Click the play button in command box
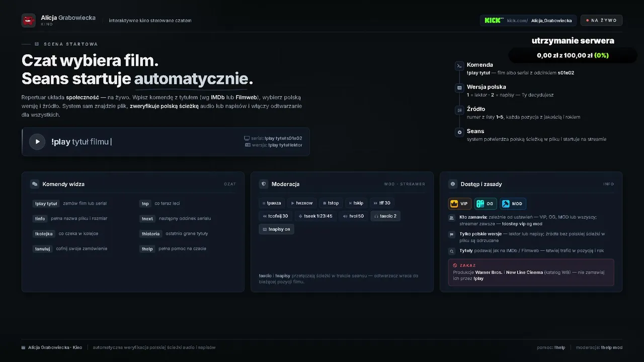644x362 pixels. point(37,142)
